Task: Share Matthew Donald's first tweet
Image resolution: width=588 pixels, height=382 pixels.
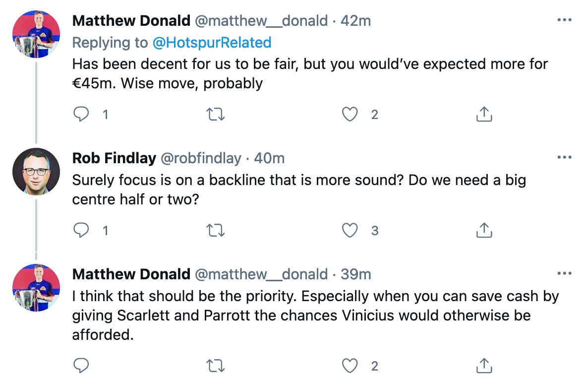Action: [x=484, y=115]
